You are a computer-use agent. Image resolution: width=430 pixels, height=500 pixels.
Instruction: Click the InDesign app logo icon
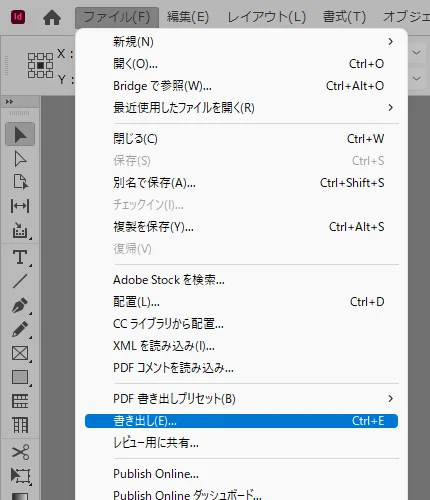click(18, 17)
